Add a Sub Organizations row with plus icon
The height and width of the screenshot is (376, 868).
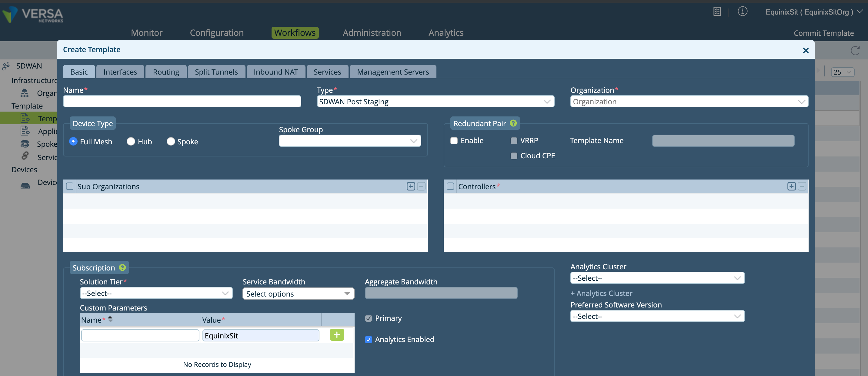(x=411, y=186)
